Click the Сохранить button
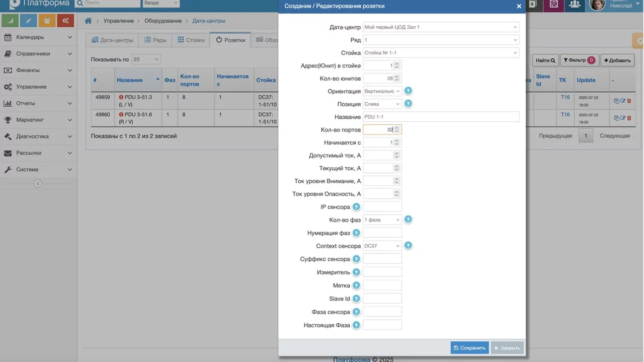This screenshot has height=362, width=644. pos(469,348)
